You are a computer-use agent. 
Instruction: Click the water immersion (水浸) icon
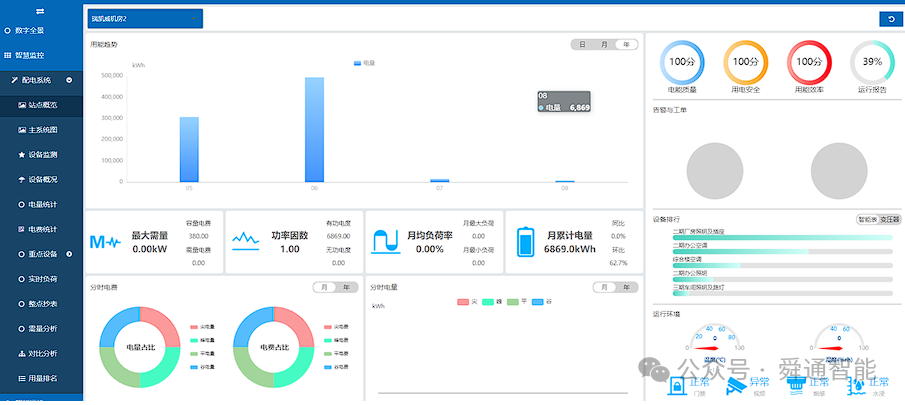[856, 386]
